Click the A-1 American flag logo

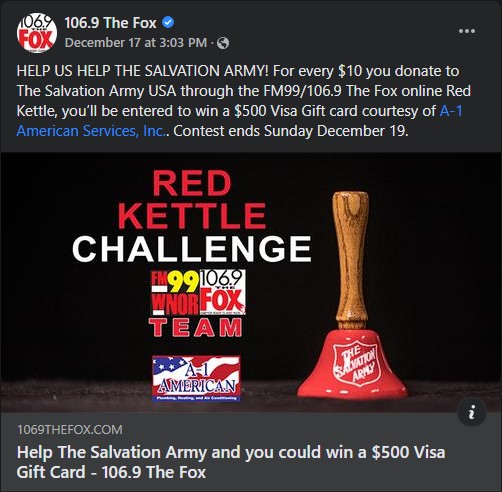(196, 378)
